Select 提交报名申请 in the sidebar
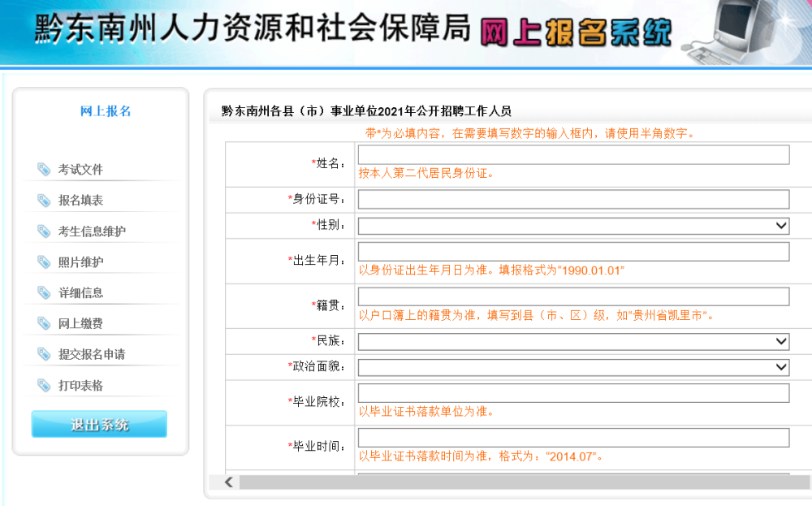The image size is (812, 506). coord(92,354)
